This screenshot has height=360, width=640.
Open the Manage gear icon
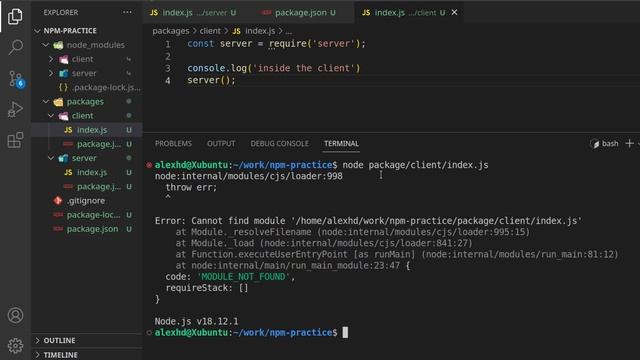click(x=15, y=346)
